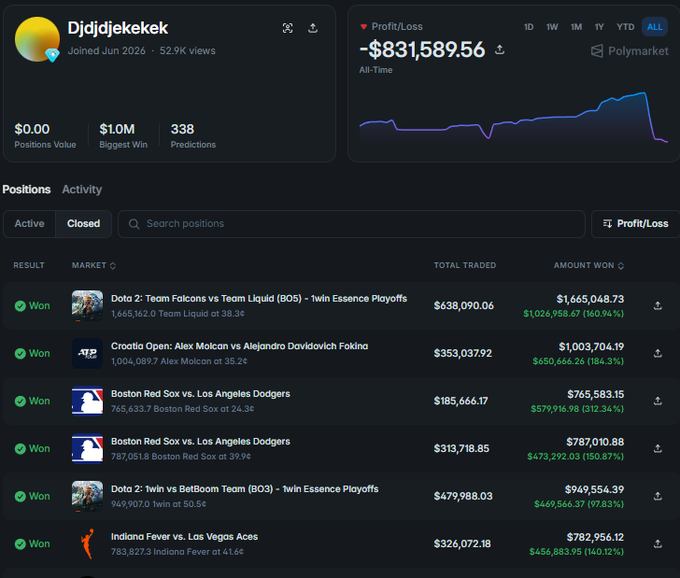This screenshot has width=680, height=578.
Task: Focus the Search positions field
Action: tap(352, 224)
